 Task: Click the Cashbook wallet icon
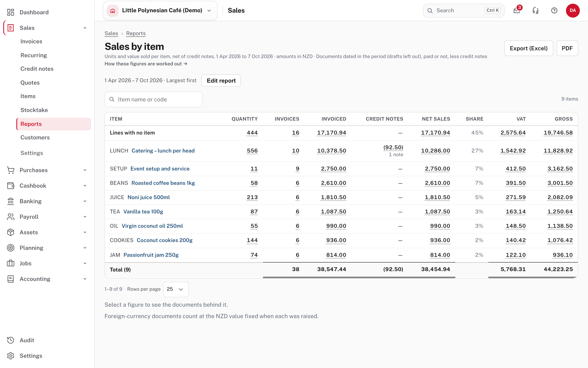pyautogui.click(x=10, y=186)
